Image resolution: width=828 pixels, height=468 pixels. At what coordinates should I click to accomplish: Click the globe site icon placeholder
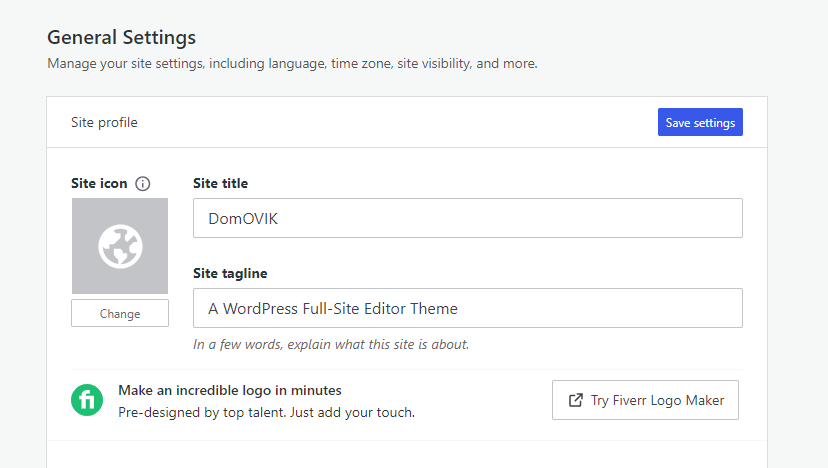click(x=120, y=246)
